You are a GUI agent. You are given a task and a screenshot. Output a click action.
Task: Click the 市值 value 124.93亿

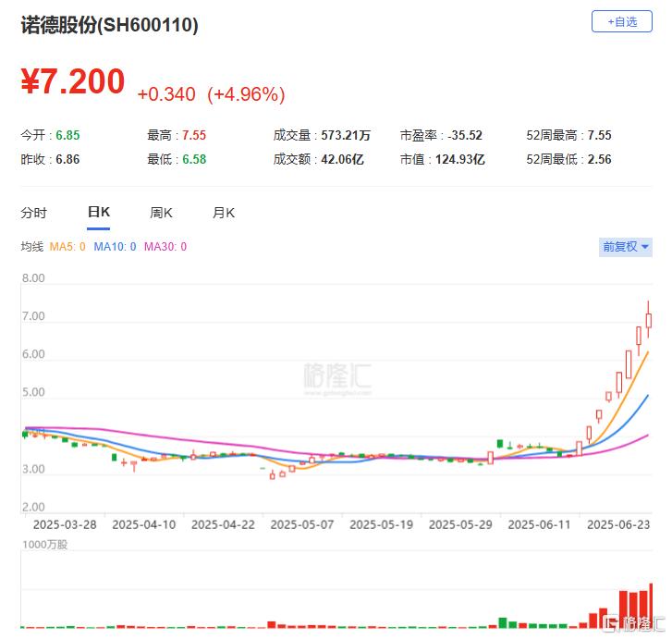click(x=460, y=160)
